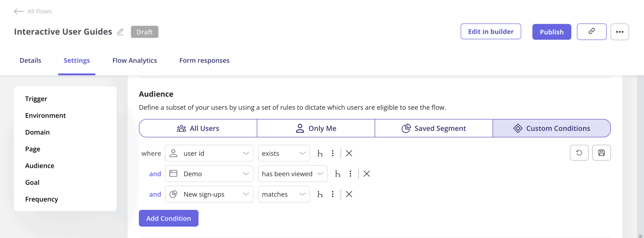The width and height of the screenshot is (644, 238).
Task: Remove the New sign-ups condition
Action: click(x=349, y=194)
